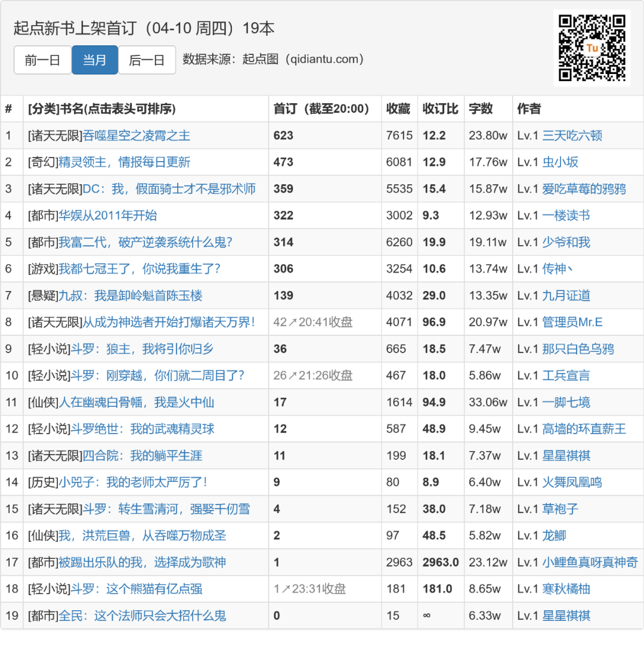This screenshot has width=644, height=646.
Task: Open author 传神丶
Action: (x=557, y=269)
